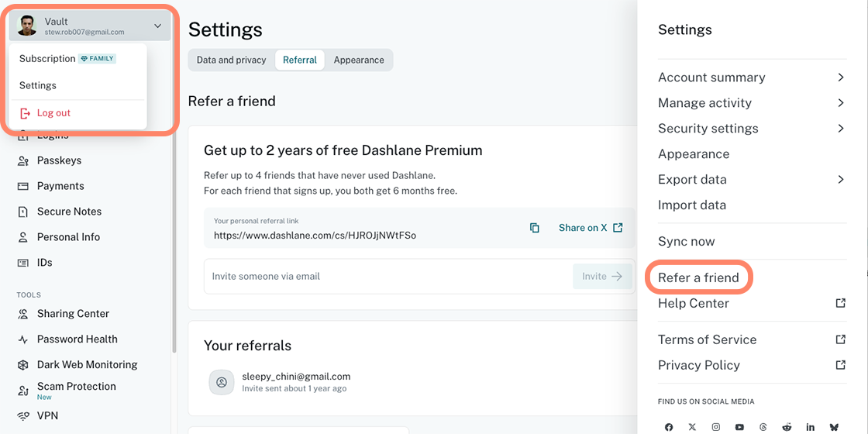This screenshot has height=434, width=868.
Task: Click Share on X link
Action: (590, 228)
